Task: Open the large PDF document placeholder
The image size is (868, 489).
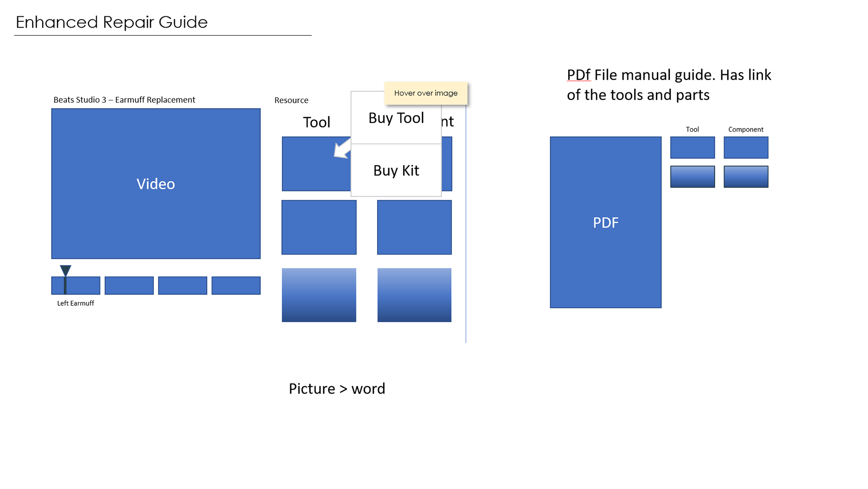Action: point(605,222)
